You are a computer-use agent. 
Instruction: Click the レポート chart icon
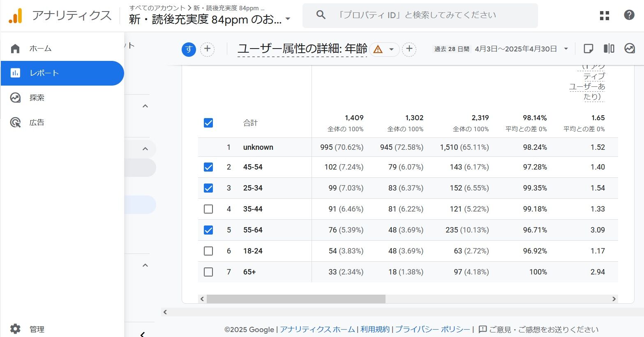[x=15, y=73]
